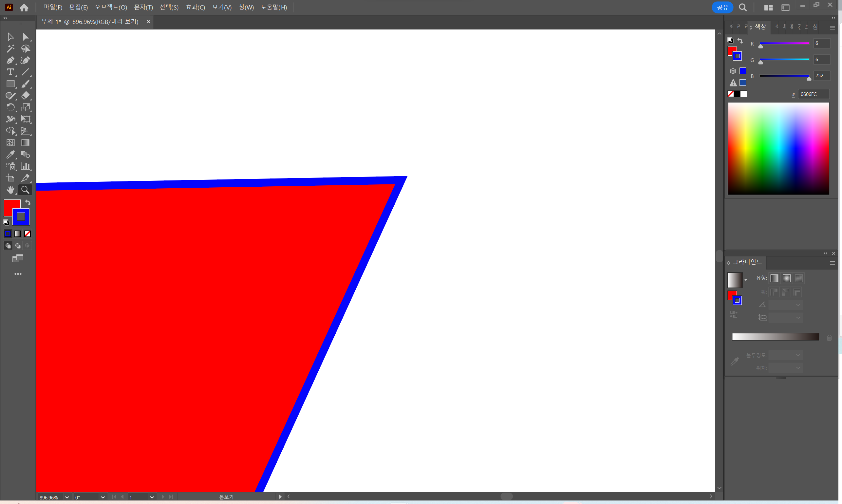Set paint mode to None

(x=28, y=233)
